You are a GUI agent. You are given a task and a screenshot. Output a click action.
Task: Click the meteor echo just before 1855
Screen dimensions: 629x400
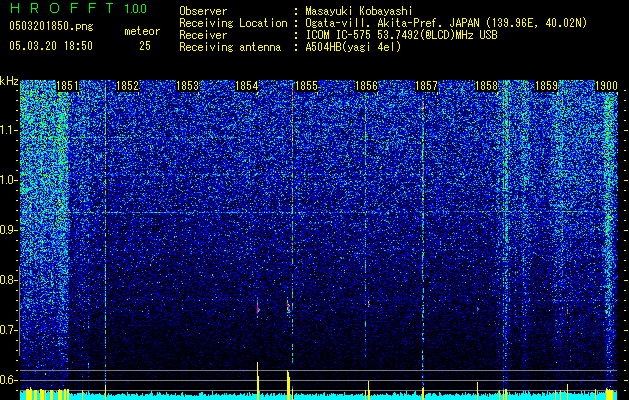[x=288, y=307]
